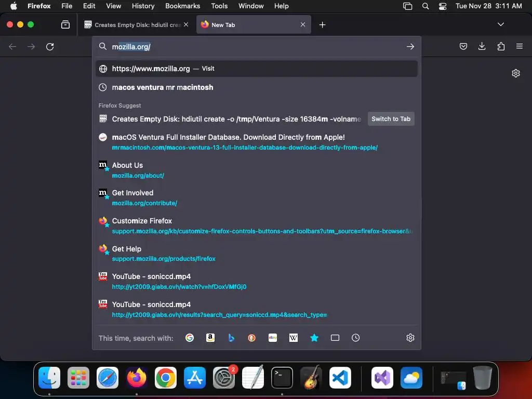532x399 pixels.
Task: Open Firefox application hamburger menu
Action: click(x=520, y=46)
